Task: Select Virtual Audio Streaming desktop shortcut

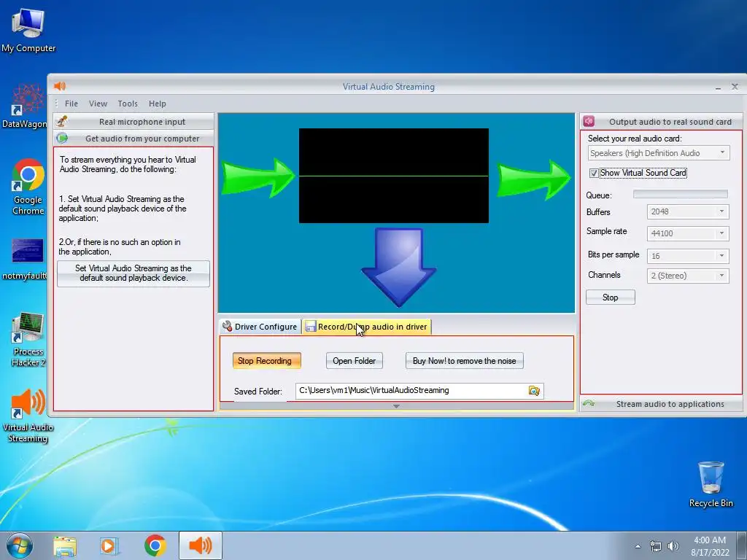Action: pos(28,415)
